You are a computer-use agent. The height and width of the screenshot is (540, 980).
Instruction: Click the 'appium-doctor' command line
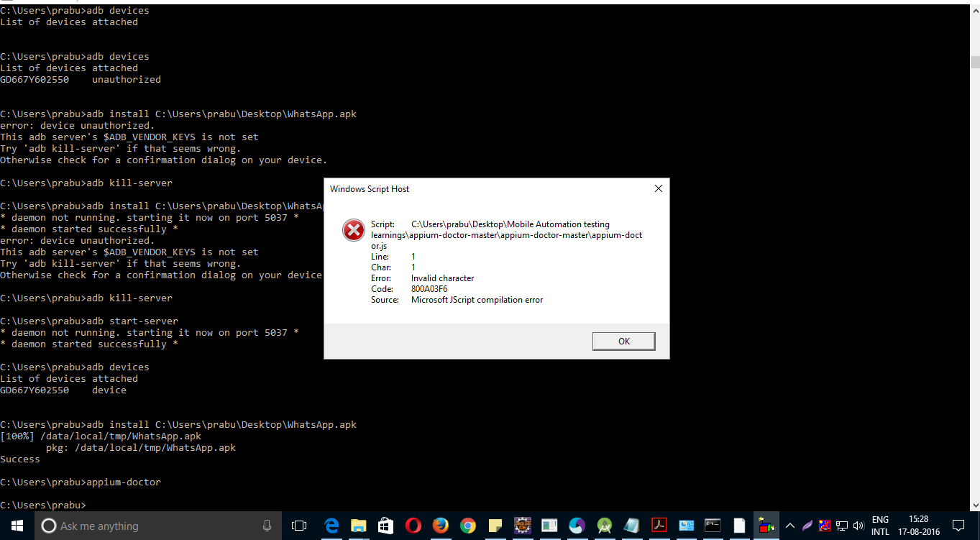(x=81, y=482)
